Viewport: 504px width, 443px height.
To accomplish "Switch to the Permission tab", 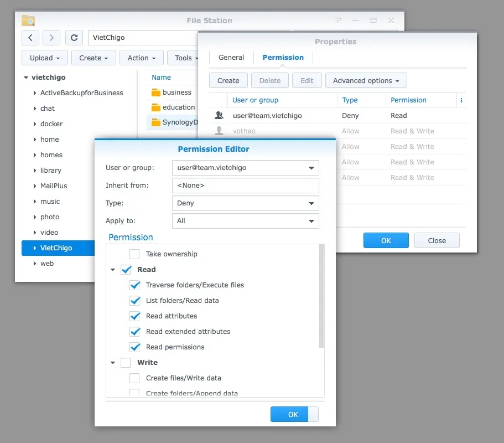I will pyautogui.click(x=283, y=57).
